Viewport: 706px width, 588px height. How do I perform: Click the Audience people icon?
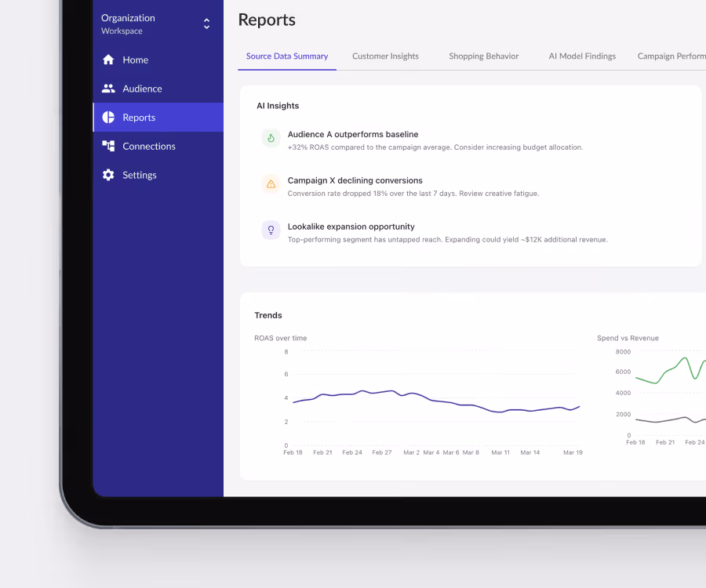click(108, 89)
